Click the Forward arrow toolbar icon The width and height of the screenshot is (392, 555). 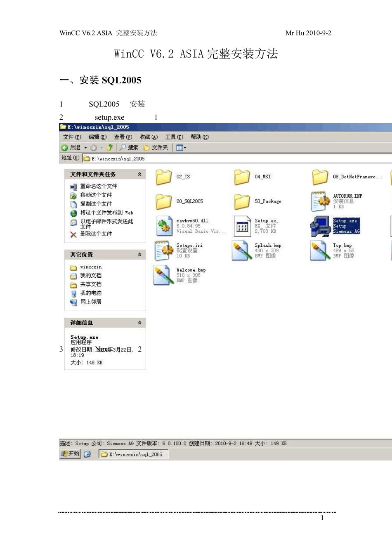click(x=93, y=148)
